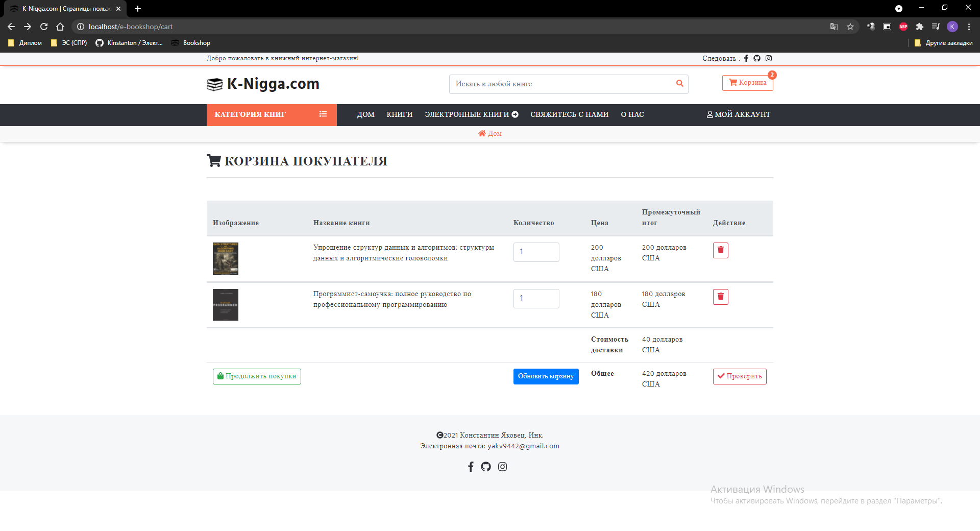980x531 pixels.
Task: Open browser extensions puzzle icon
Action: coord(920,27)
